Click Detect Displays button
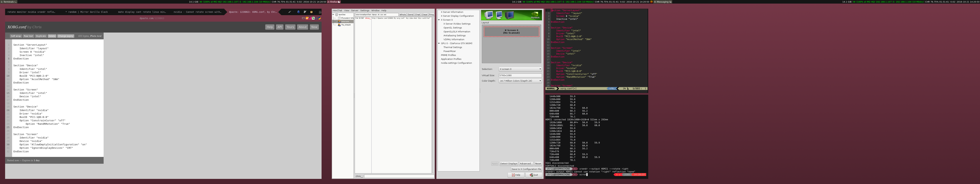Screen dimensions: 980x184 [x=509, y=163]
